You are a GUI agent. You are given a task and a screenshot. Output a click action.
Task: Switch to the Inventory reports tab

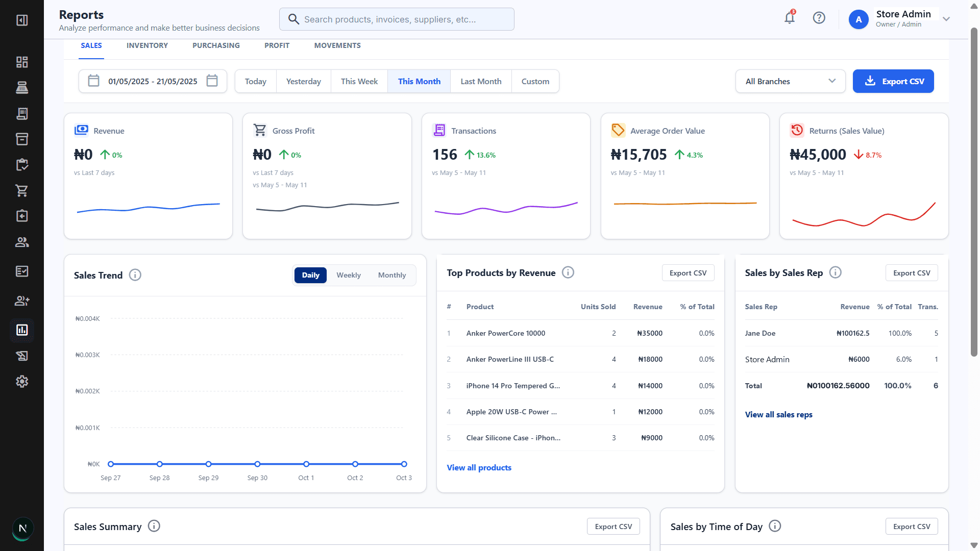[x=147, y=45]
